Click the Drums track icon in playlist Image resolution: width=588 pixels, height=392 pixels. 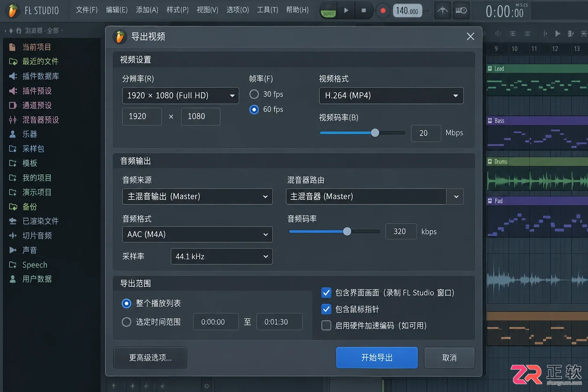pos(490,162)
